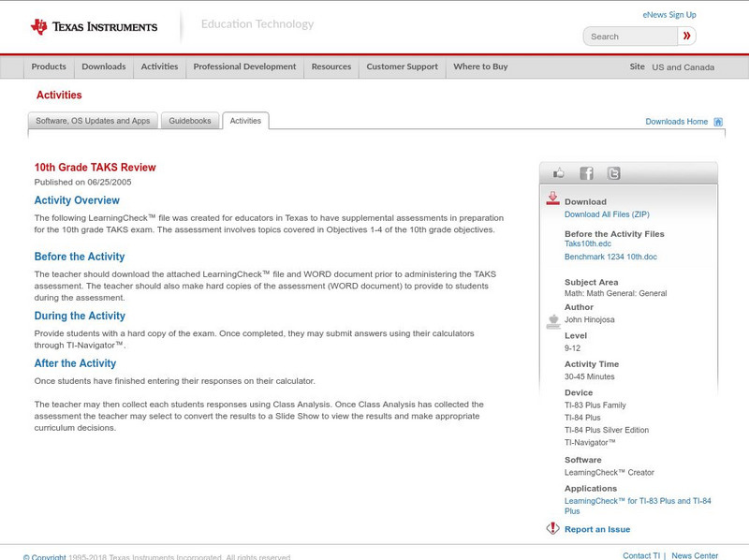The width and height of the screenshot is (749, 560).
Task: Select the Activities tab
Action: tap(245, 121)
